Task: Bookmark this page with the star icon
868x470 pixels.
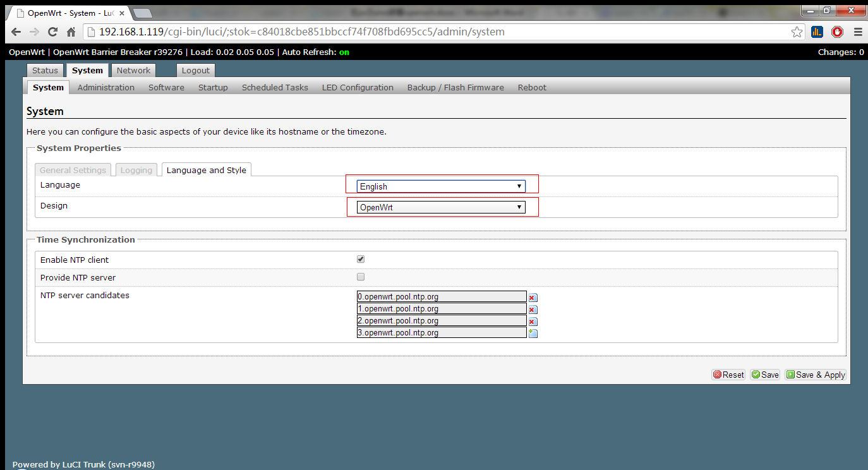Action: (797, 32)
